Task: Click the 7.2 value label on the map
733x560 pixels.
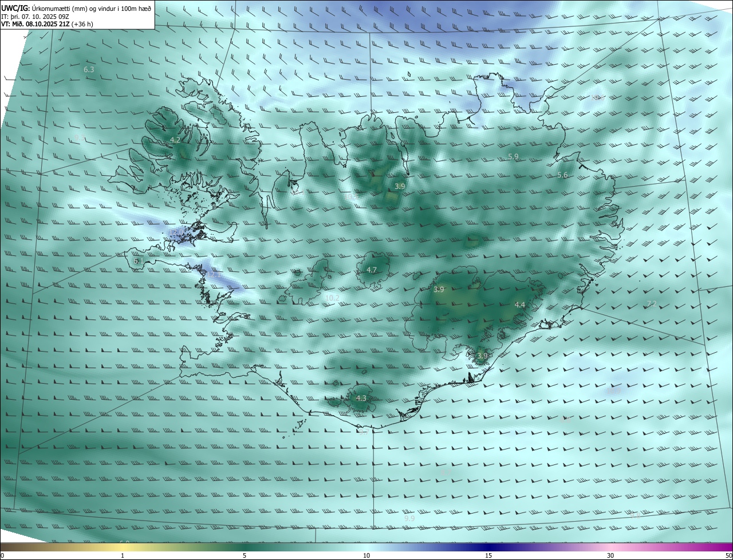Action: (x=651, y=303)
